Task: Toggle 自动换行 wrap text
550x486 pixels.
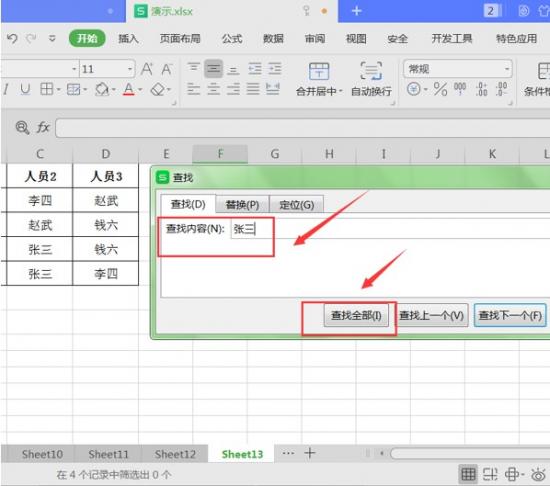Action: point(371,80)
